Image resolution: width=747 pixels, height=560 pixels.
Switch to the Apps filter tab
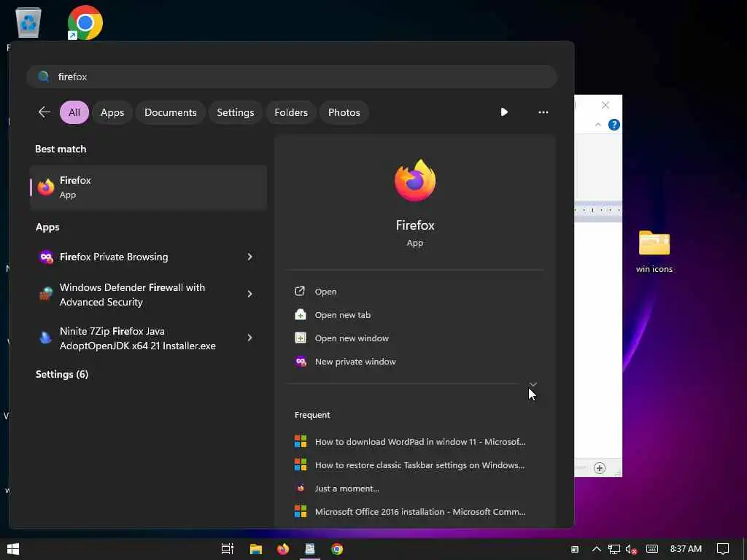[112, 112]
